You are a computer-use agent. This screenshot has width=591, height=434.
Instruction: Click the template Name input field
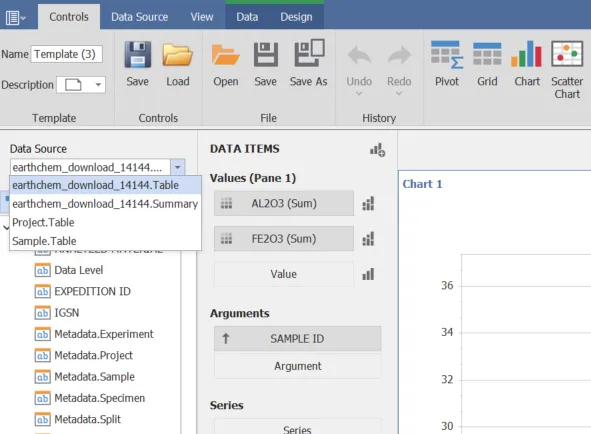[66, 54]
